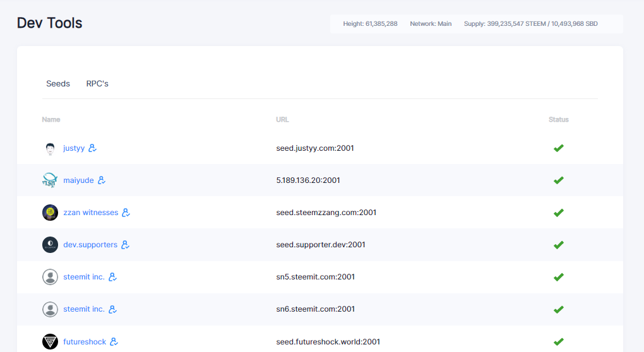Click user icon in the sn5.steemit.com row
The image size is (644, 352).
pos(112,277)
